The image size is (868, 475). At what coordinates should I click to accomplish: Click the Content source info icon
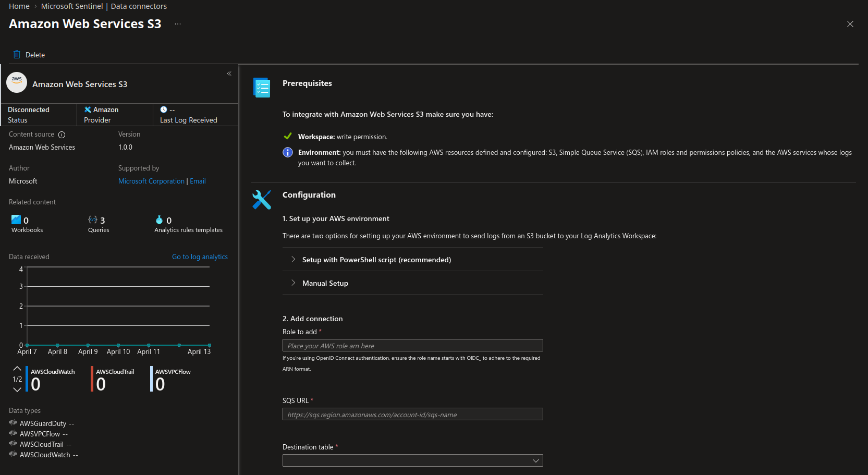click(x=62, y=135)
